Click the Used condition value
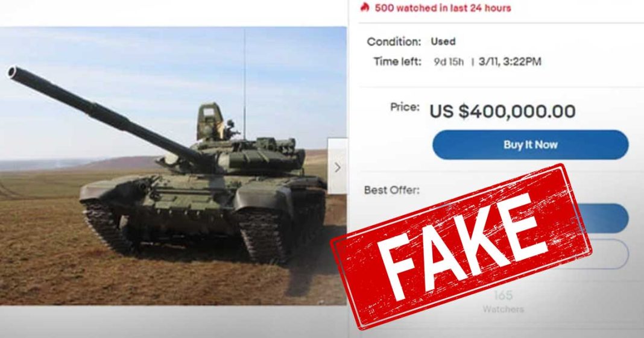This screenshot has width=644, height=338. coord(443,42)
